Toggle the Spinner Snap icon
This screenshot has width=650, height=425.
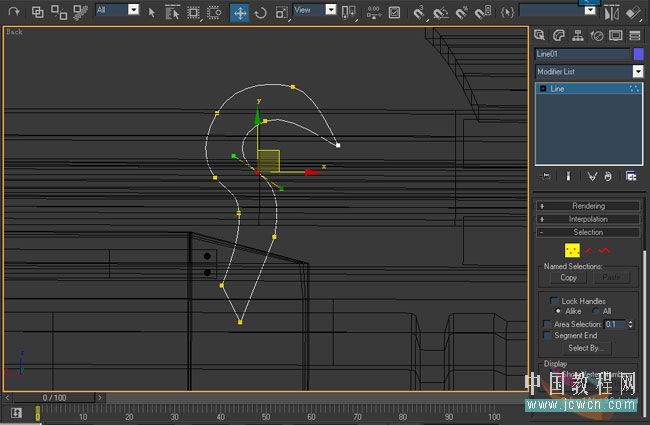click(x=483, y=13)
